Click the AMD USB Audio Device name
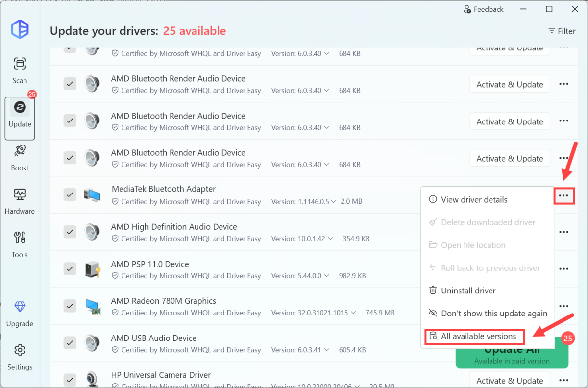The width and height of the screenshot is (588, 388). (x=154, y=338)
